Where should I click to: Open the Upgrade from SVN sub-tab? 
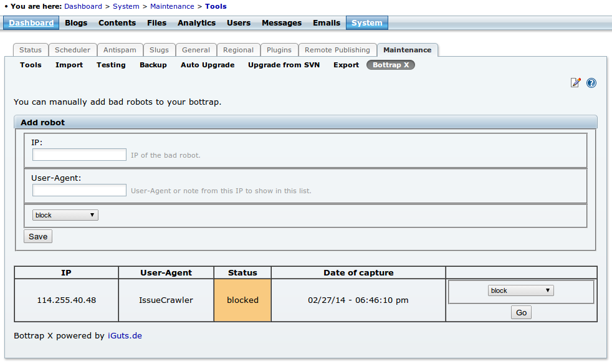[x=284, y=65]
